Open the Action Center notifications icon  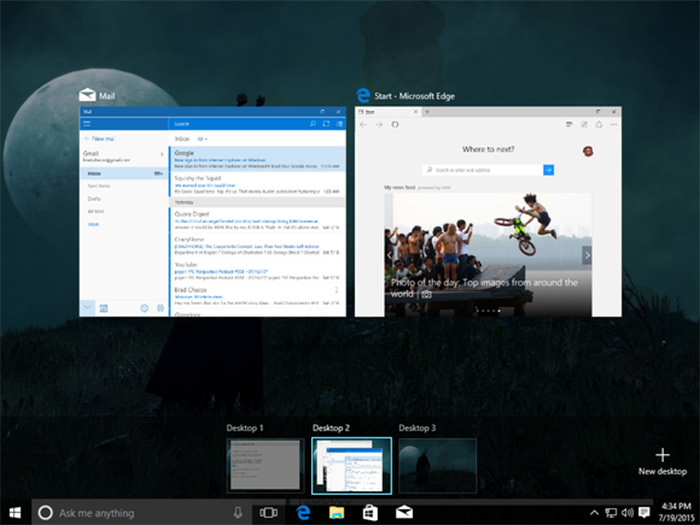pos(645,512)
